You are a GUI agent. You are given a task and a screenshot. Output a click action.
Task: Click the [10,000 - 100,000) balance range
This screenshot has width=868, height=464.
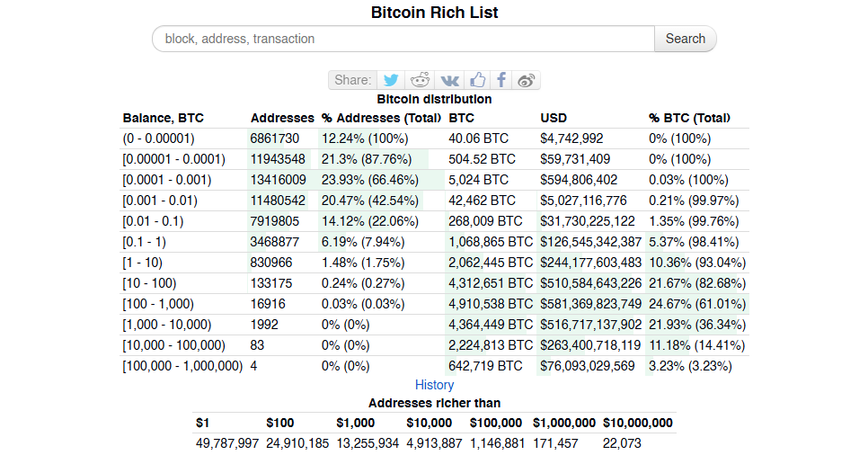[173, 345]
